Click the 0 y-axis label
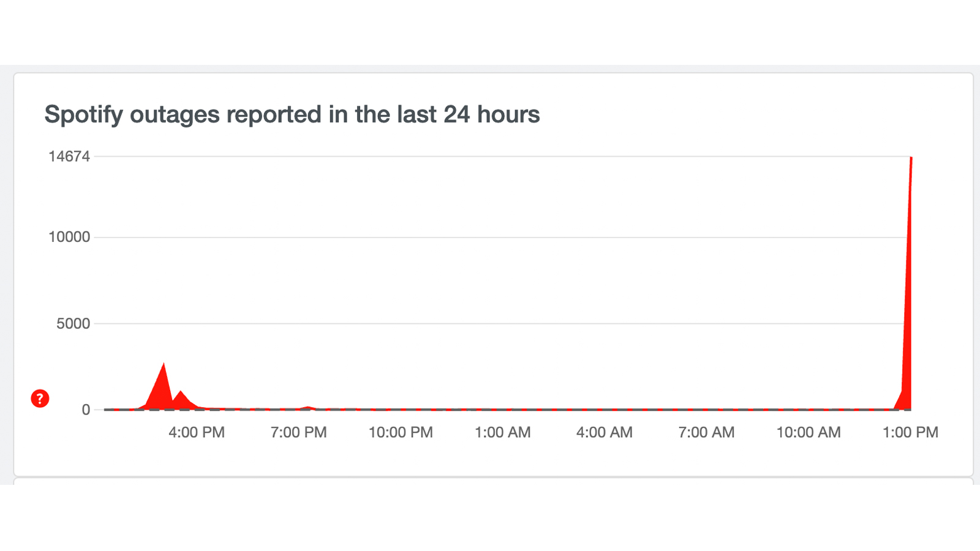 [x=86, y=410]
